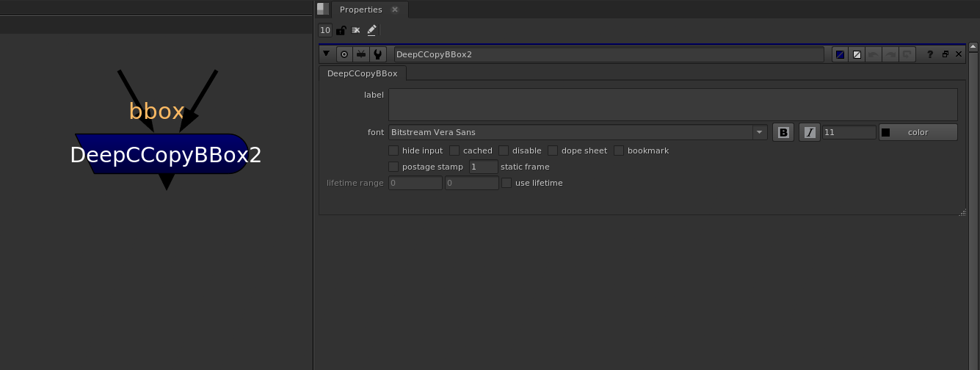The image size is (980, 370).
Task: Click the label text field
Action: tap(672, 104)
